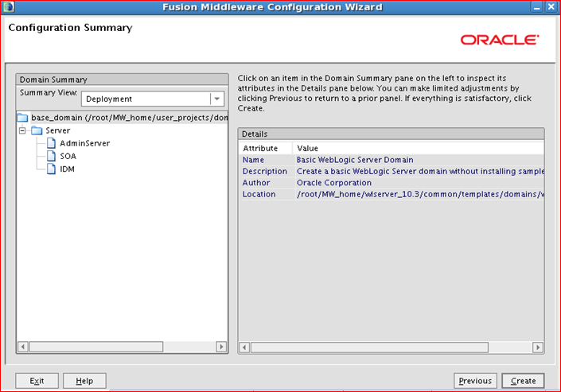Viewport: 561px width, 392px height.
Task: Click left arrow of Details scrollbar
Action: 244,347
